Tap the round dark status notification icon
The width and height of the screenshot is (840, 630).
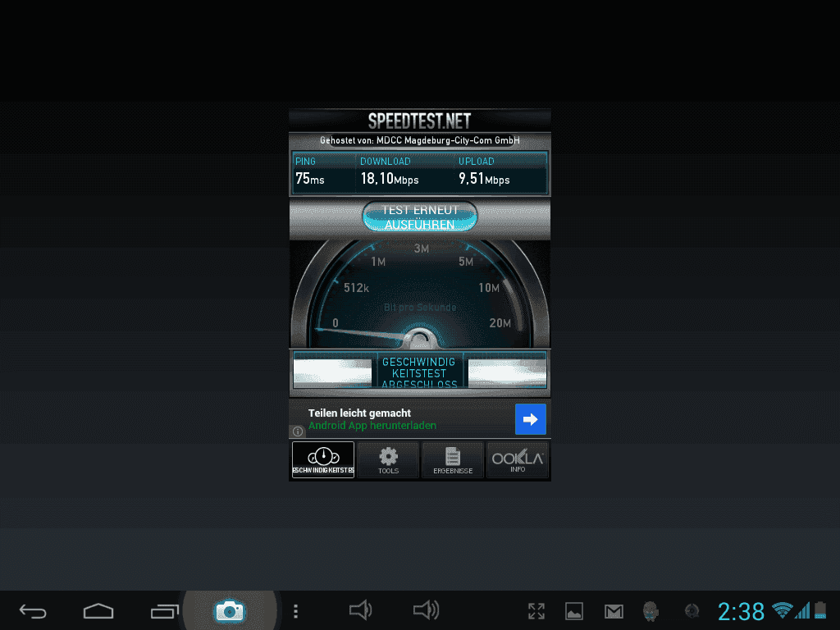coord(692,610)
